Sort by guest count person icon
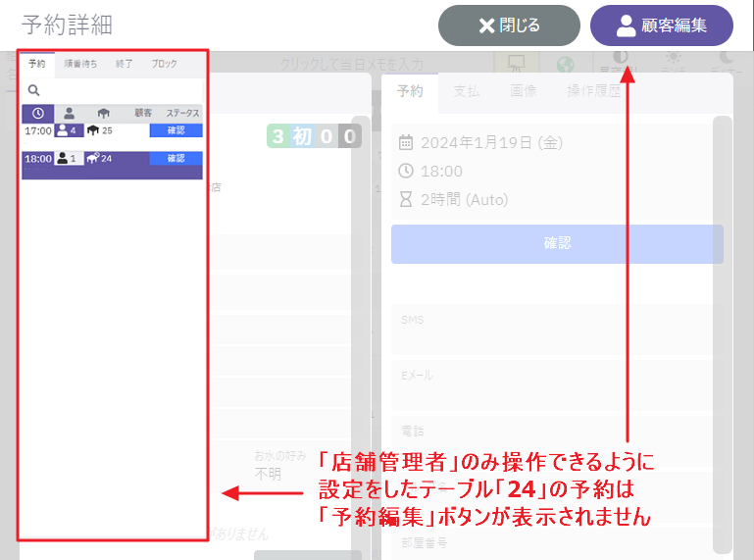754x560 pixels. pyautogui.click(x=70, y=114)
